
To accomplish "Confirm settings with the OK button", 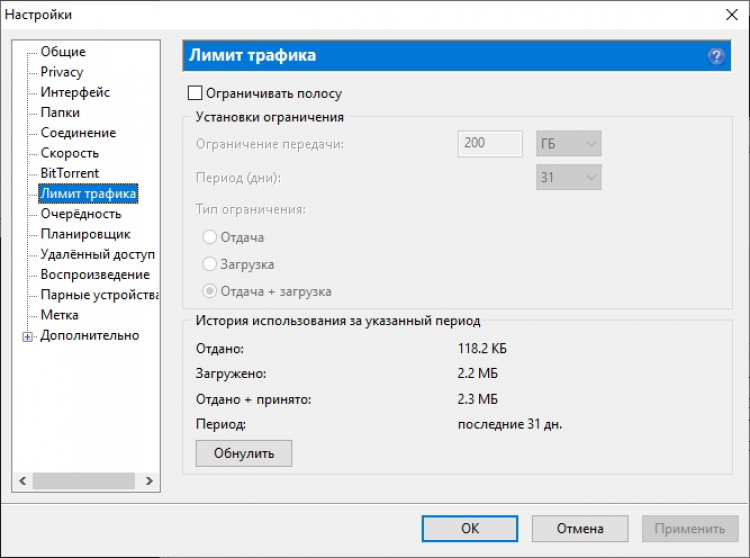I will tap(470, 528).
